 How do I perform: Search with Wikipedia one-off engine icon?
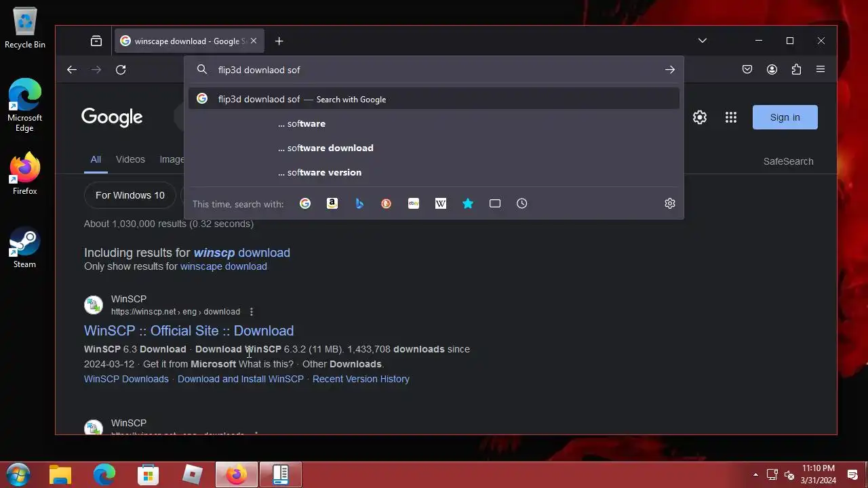441,203
